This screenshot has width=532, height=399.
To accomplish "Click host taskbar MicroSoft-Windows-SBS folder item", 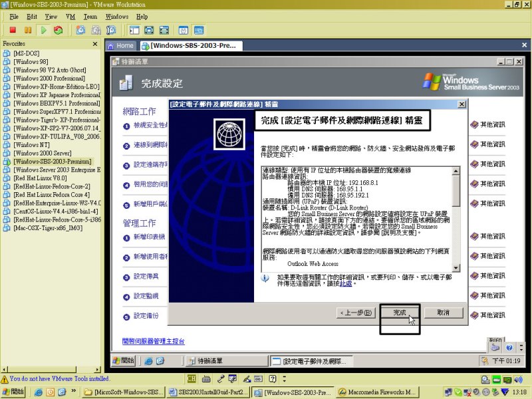I will (x=124, y=392).
